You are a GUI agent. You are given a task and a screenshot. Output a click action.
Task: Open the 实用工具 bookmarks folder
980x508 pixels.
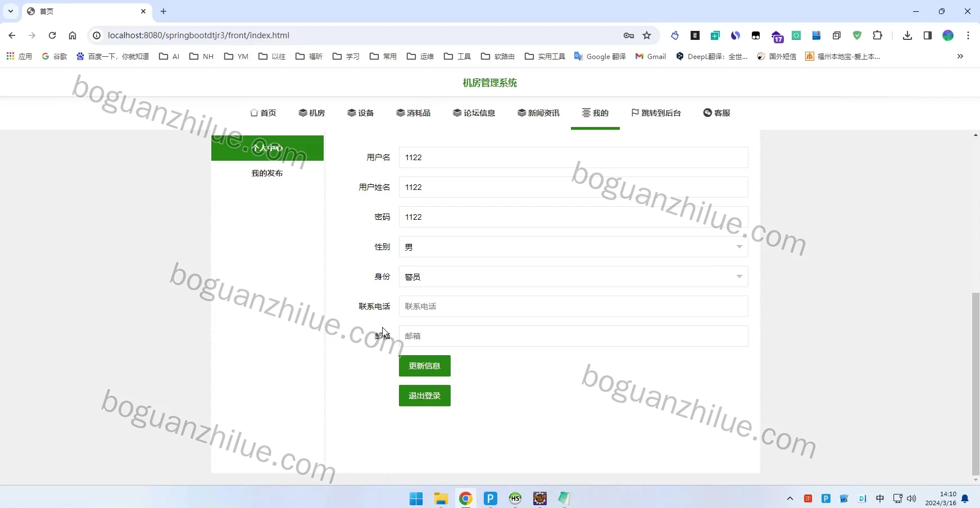tap(545, 56)
